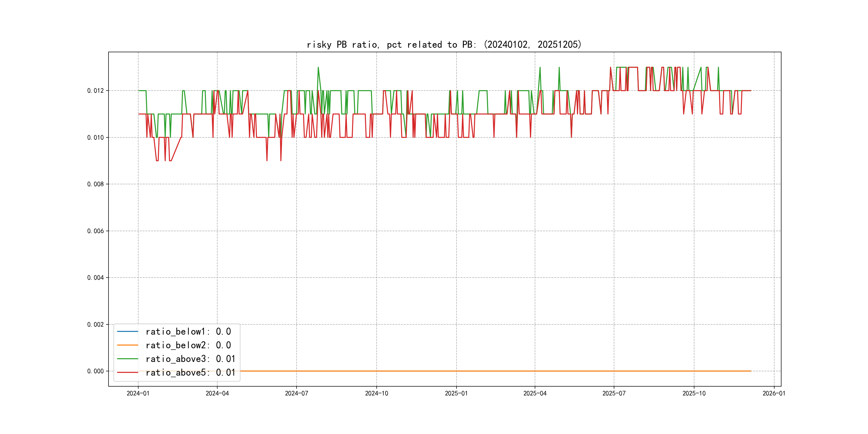
Task: Click the ratio_above5 legend label
Action: [x=190, y=373]
